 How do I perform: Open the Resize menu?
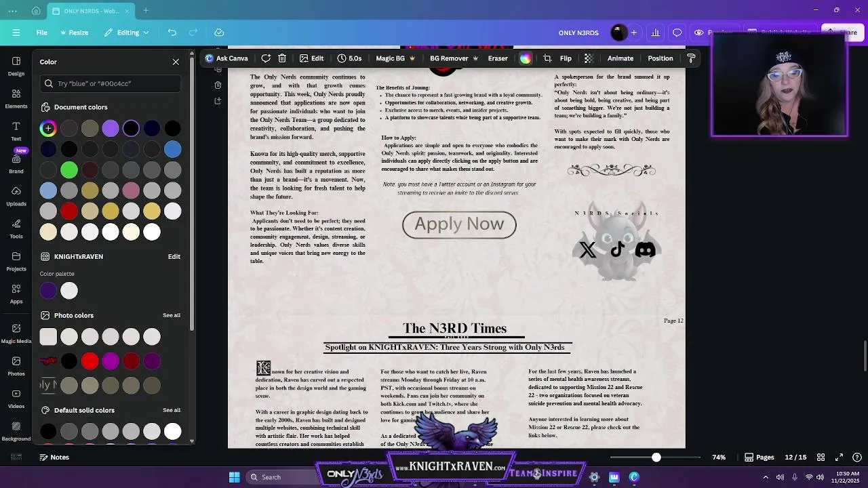[74, 33]
